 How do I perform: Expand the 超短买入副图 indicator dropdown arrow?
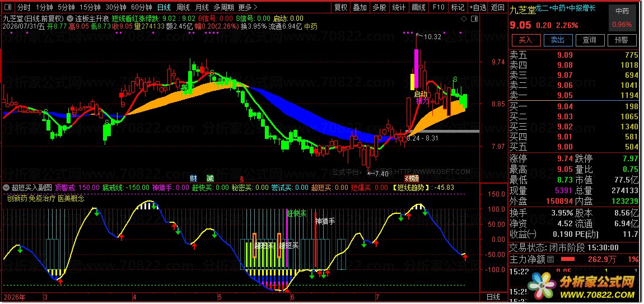(x=6, y=188)
